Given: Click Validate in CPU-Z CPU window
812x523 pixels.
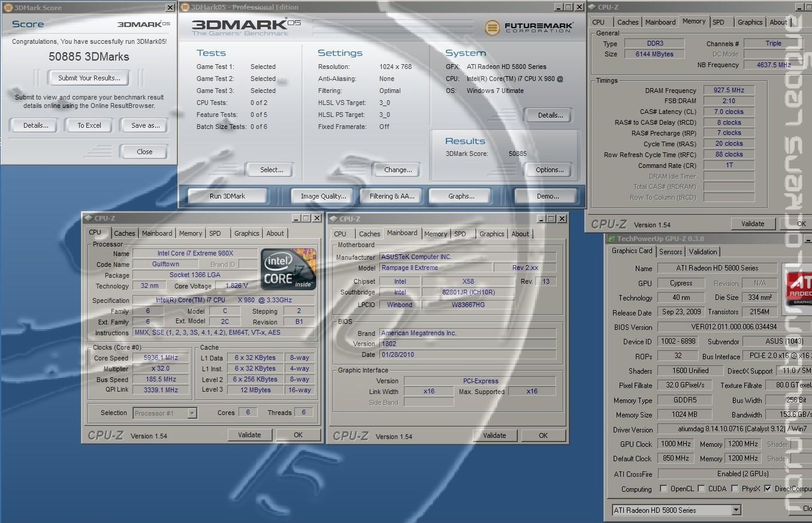Looking at the screenshot, I should (x=249, y=435).
